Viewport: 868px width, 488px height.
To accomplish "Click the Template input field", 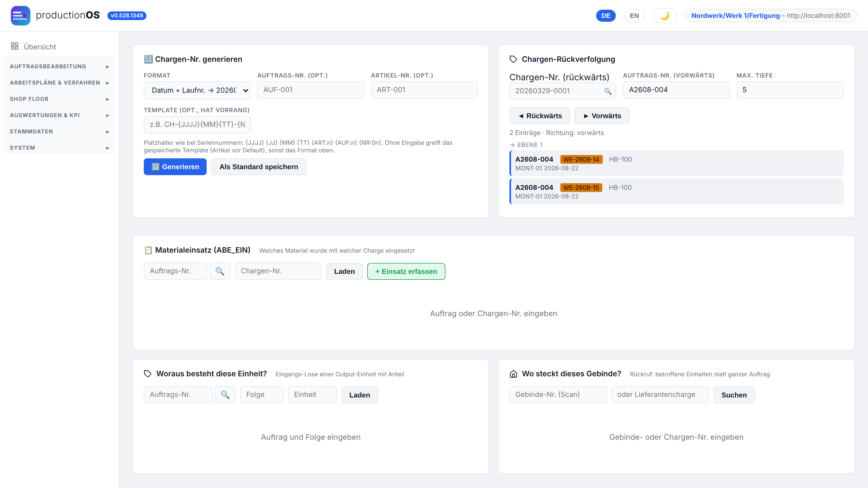I will 197,125.
